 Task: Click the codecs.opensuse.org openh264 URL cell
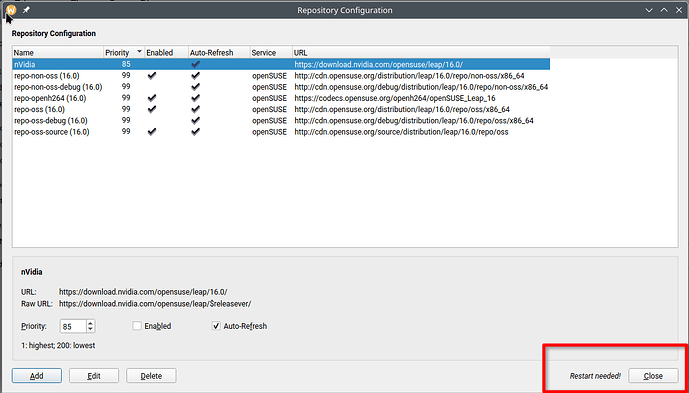click(395, 98)
